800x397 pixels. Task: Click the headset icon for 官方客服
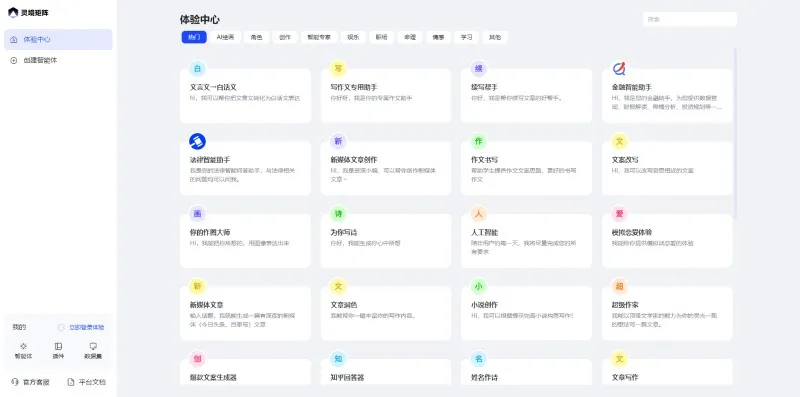click(x=14, y=382)
